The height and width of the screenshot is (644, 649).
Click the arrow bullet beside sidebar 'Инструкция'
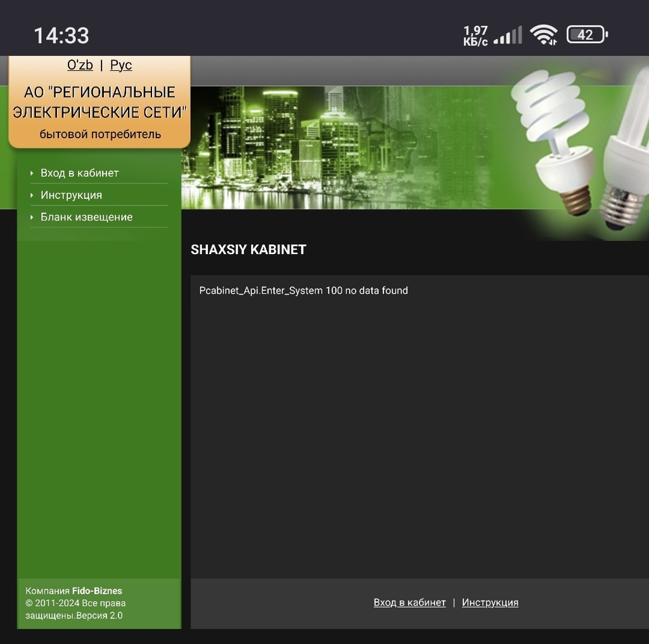click(32, 195)
